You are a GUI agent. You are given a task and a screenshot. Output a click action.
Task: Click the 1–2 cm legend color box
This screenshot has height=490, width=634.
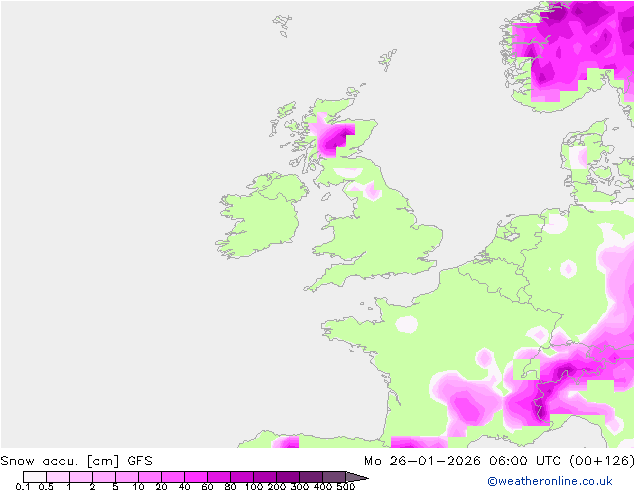click(81, 477)
